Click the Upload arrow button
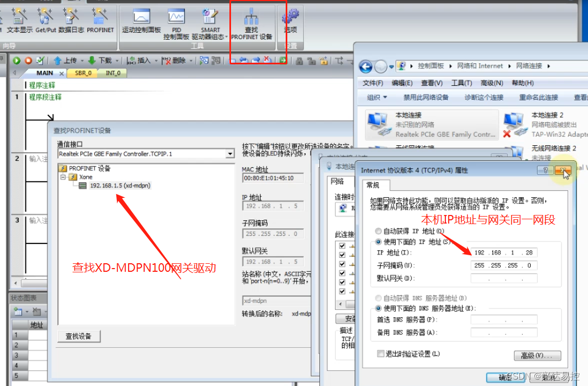The image size is (588, 386). (x=65, y=61)
